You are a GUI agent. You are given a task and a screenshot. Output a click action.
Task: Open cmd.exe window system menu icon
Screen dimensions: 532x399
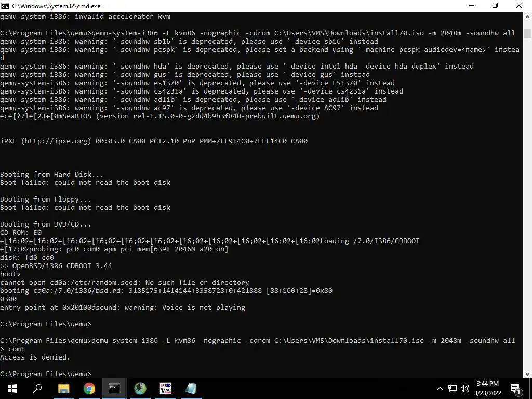pos(5,6)
